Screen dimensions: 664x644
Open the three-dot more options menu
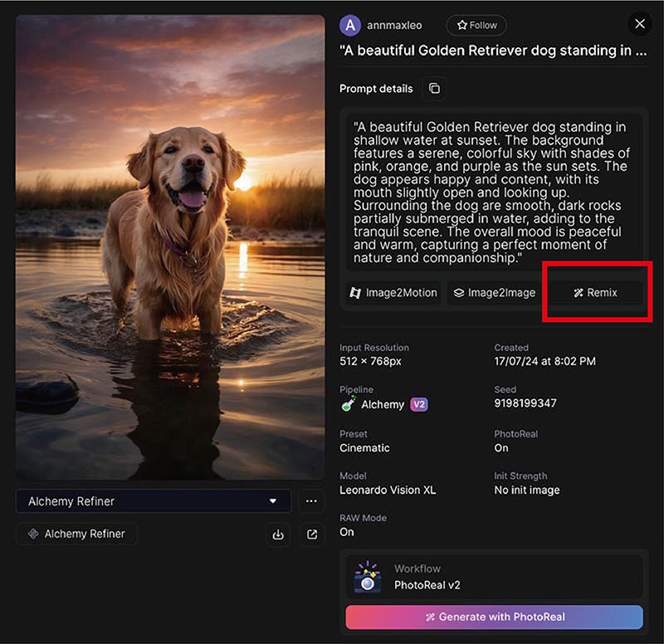[311, 501]
